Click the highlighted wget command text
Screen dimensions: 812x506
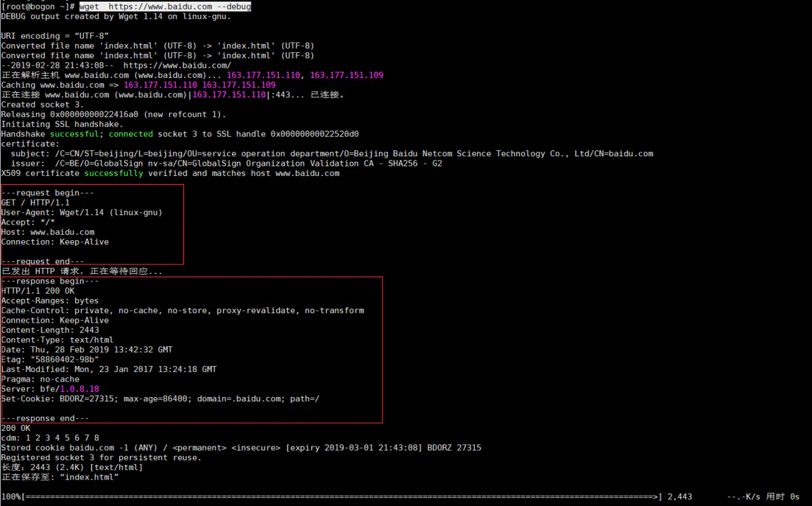165,7
